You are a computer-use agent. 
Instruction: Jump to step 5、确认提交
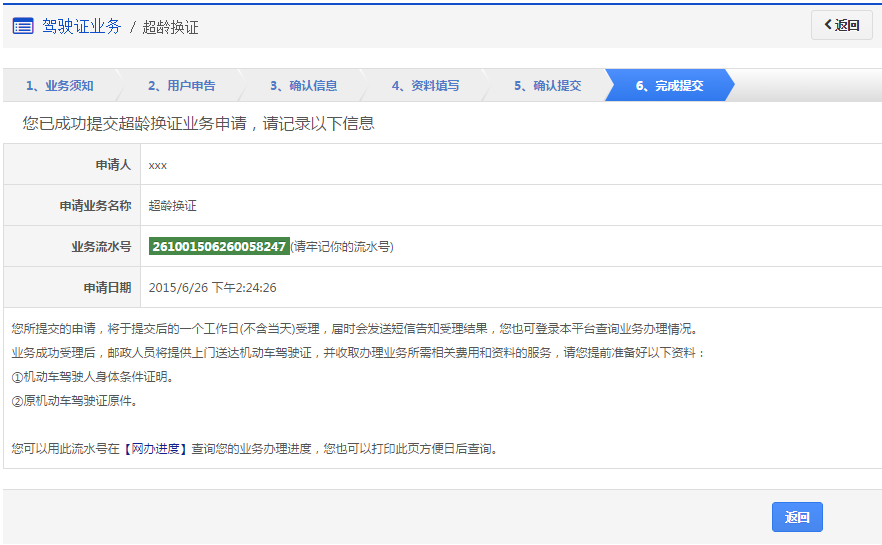(547, 86)
